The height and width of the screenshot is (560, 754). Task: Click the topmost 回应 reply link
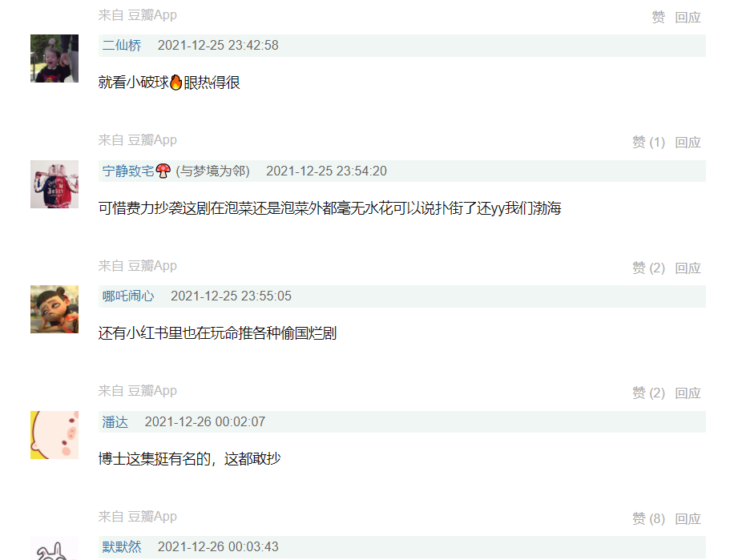[x=687, y=18]
